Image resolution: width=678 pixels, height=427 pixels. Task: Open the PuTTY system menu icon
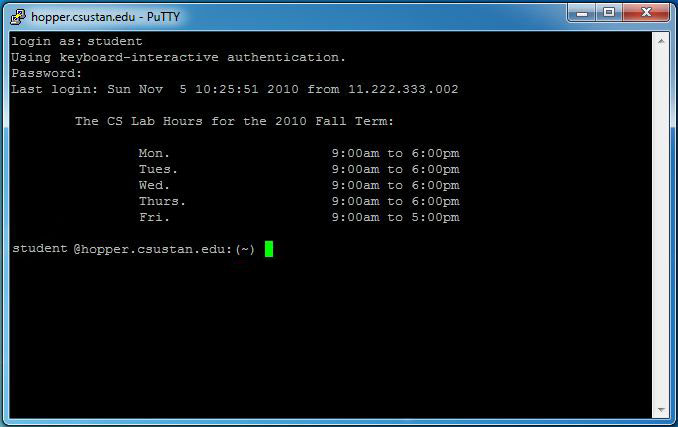17,16
